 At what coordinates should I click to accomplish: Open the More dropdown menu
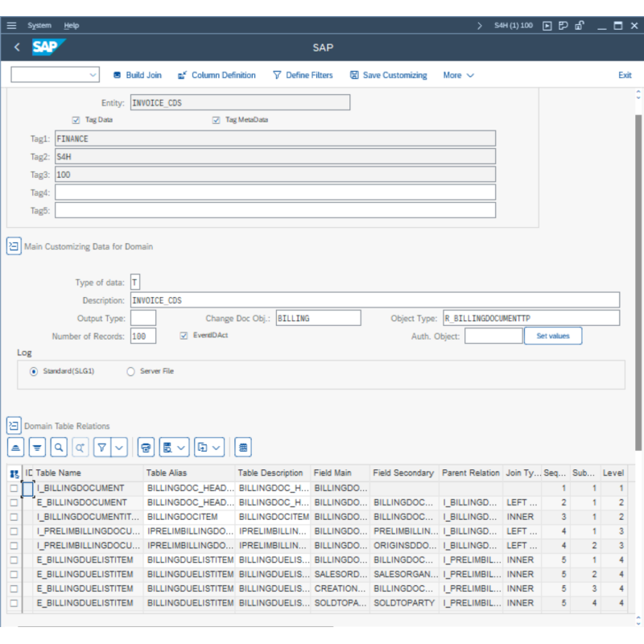457,74
